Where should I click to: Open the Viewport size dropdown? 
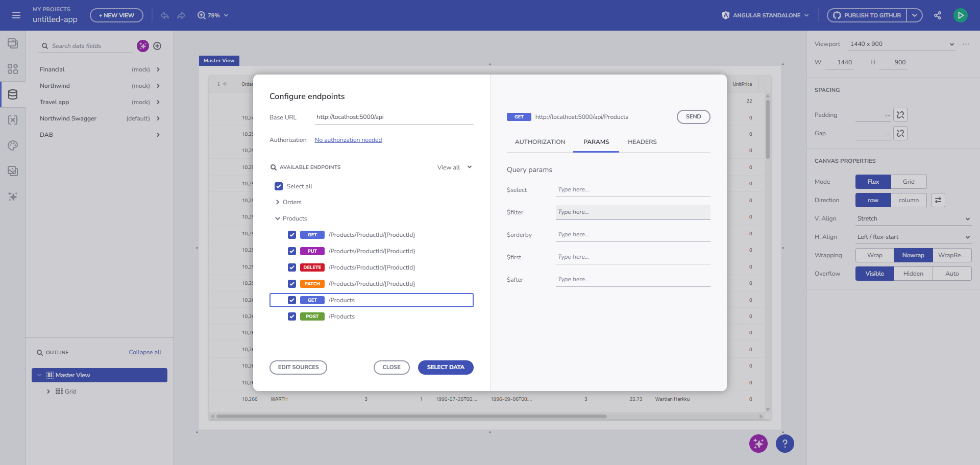click(x=902, y=44)
